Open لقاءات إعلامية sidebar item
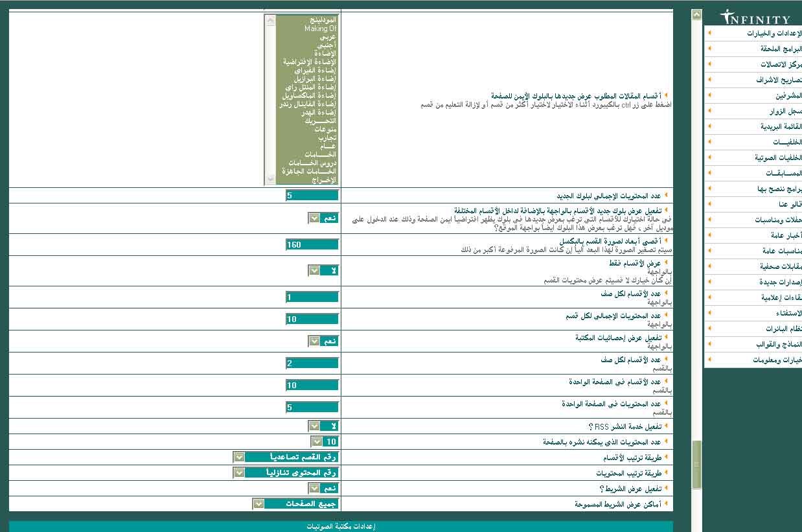Image resolution: width=802 pixels, height=532 pixels. point(753,298)
